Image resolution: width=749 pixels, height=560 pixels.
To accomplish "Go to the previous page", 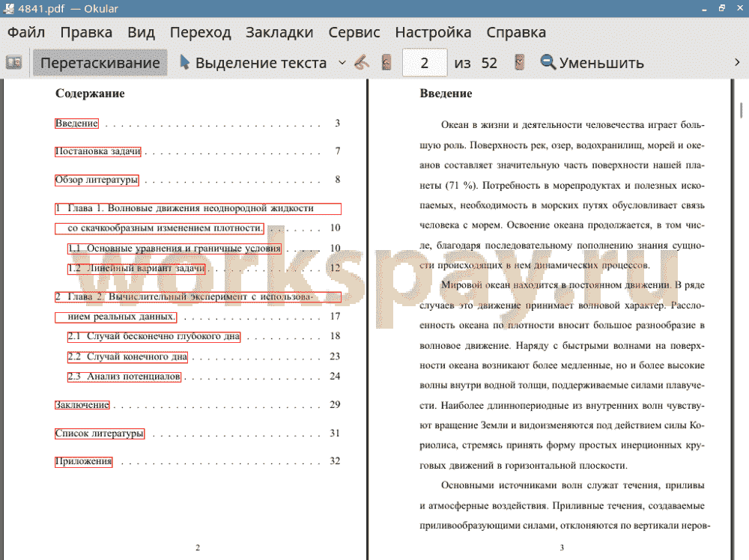I will (386, 63).
